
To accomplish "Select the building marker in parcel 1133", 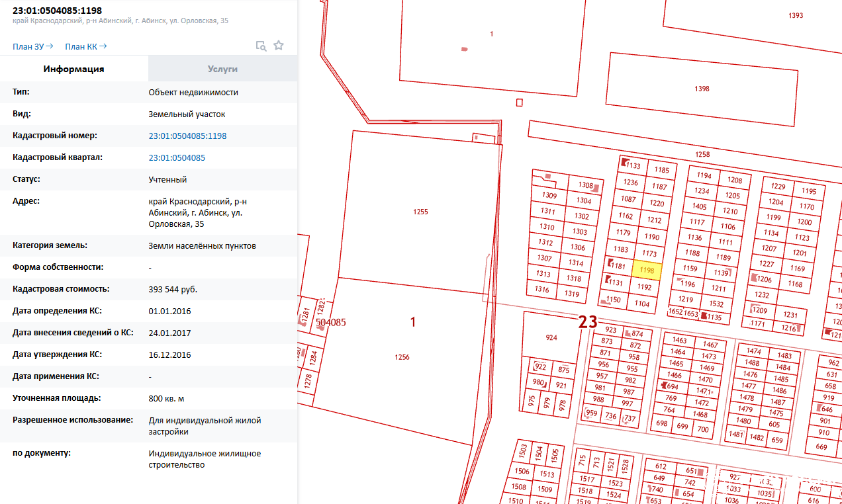I will click(x=624, y=162).
